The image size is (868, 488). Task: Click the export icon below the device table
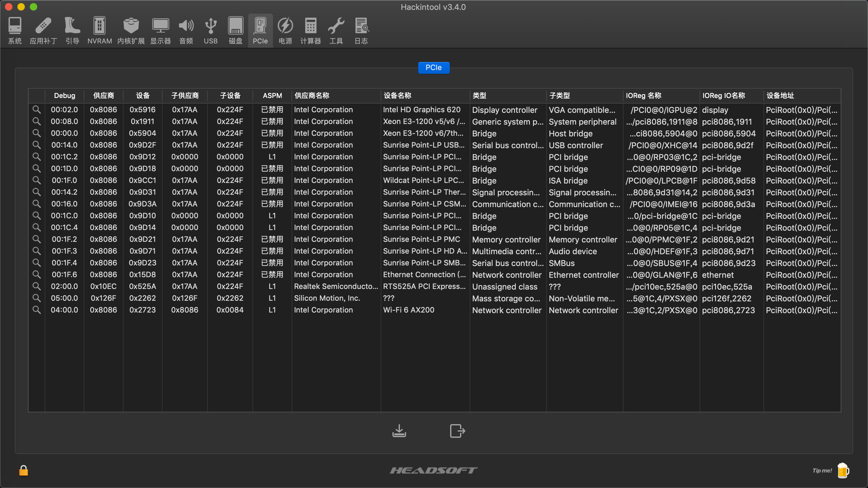pyautogui.click(x=457, y=430)
